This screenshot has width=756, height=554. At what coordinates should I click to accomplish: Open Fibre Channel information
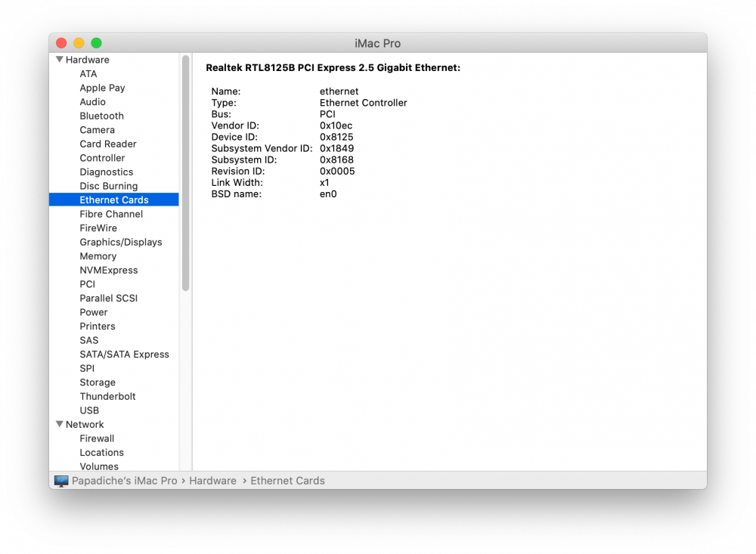pyautogui.click(x=111, y=214)
